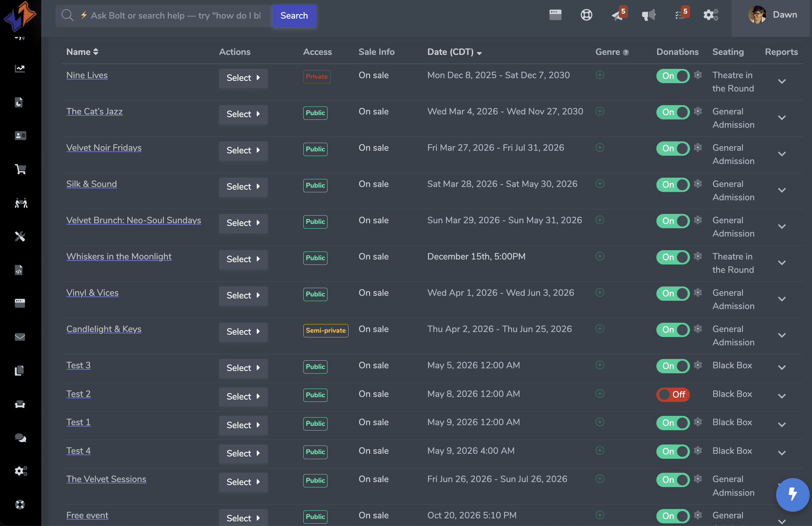
Task: Expand reports chevron for Velvet Brunch: Neo-Soul Sundays
Action: (x=782, y=227)
